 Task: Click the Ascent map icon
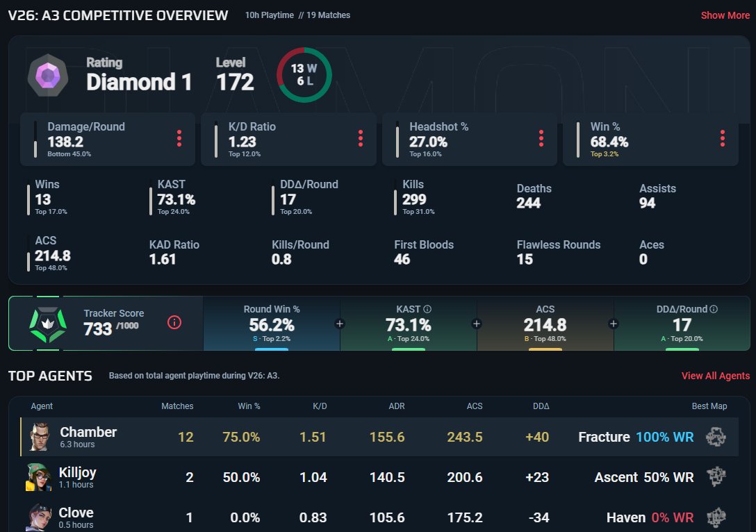pos(716,477)
